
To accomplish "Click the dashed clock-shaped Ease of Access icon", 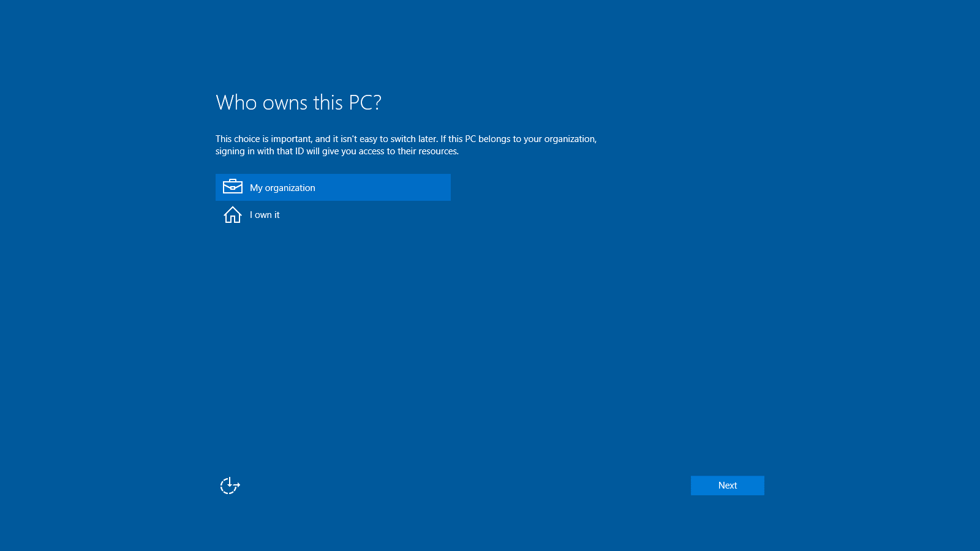I will click(x=230, y=485).
